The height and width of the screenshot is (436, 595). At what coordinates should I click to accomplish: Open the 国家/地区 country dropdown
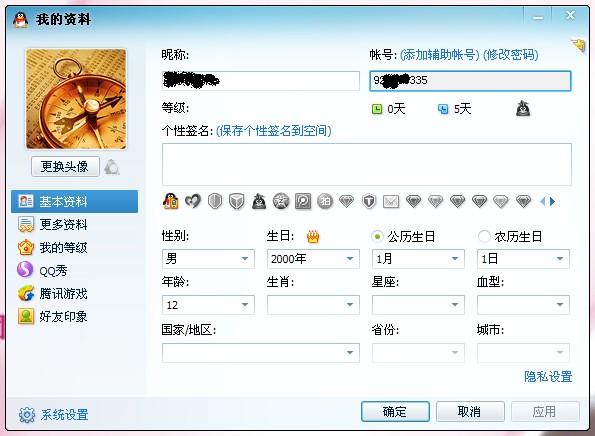point(261,353)
